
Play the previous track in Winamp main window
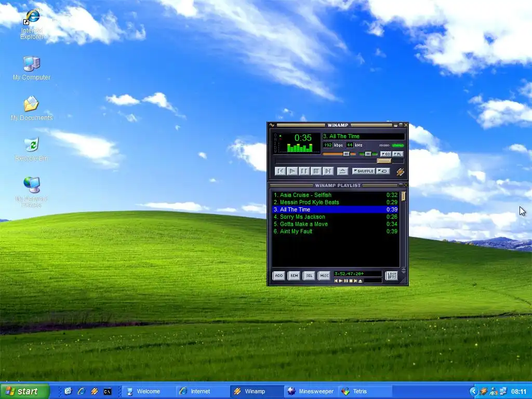[x=281, y=171]
